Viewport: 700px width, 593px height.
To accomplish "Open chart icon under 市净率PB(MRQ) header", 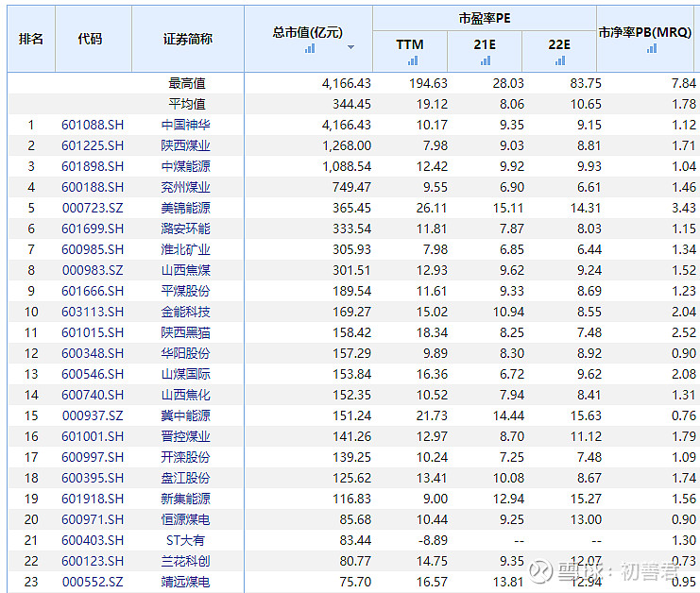I will pos(652,48).
